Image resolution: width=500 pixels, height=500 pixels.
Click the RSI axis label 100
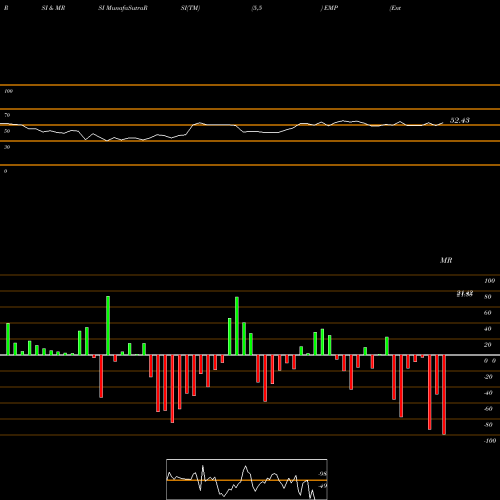(8, 91)
